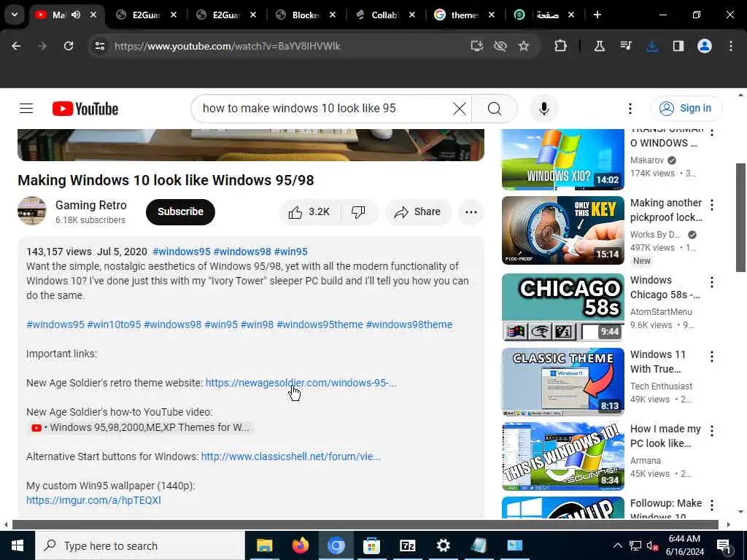Go to the YouTube home logo

(85, 109)
